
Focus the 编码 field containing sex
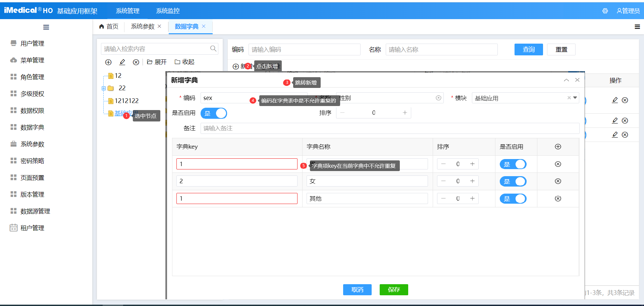coord(254,98)
